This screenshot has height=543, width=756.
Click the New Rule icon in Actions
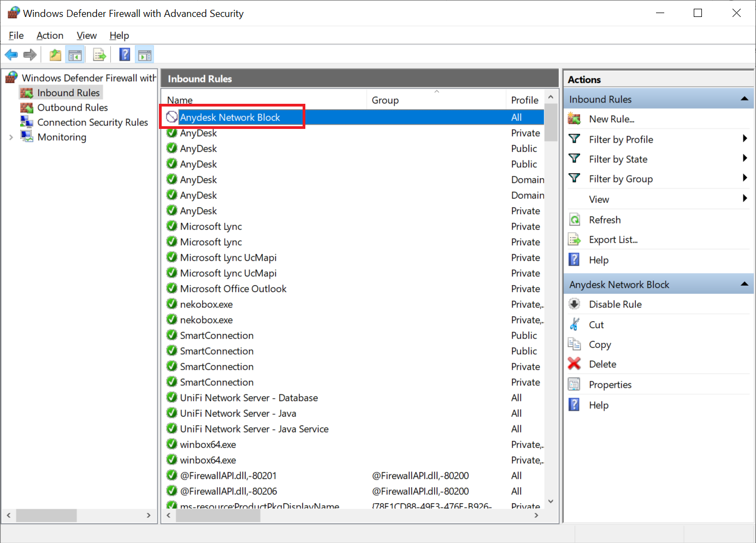(x=574, y=119)
